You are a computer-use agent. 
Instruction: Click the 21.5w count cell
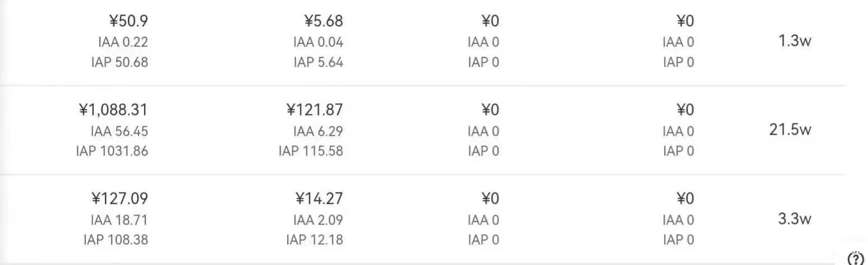791,130
